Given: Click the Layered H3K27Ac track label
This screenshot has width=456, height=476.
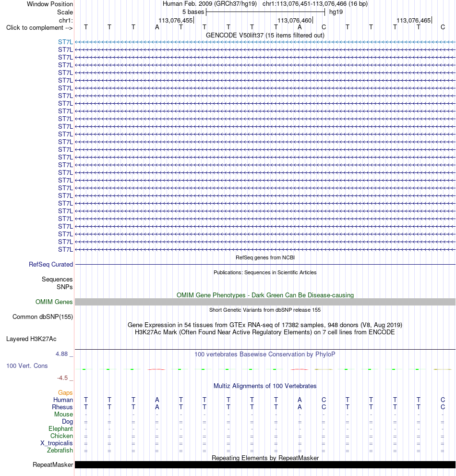Looking at the screenshot, I should coord(31,339).
